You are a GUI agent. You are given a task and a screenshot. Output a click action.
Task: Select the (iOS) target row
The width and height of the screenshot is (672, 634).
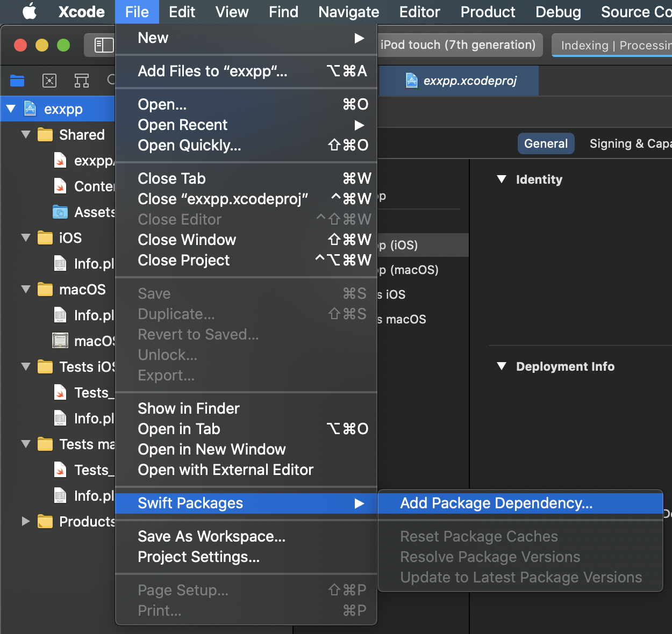[423, 245]
